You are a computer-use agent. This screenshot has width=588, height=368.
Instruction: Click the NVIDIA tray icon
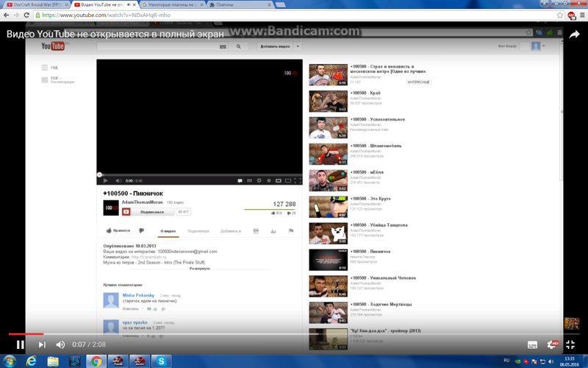tap(517, 361)
